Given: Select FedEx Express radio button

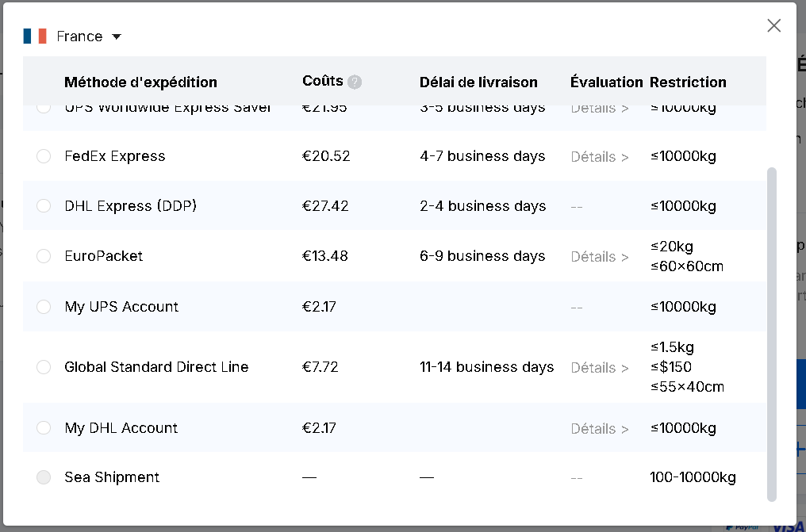Looking at the screenshot, I should pos(44,156).
